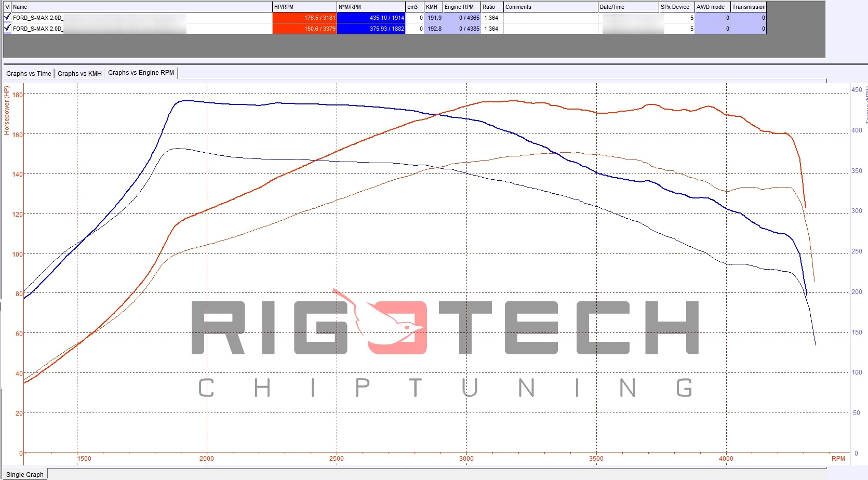Sort by Name column header

tap(142, 7)
